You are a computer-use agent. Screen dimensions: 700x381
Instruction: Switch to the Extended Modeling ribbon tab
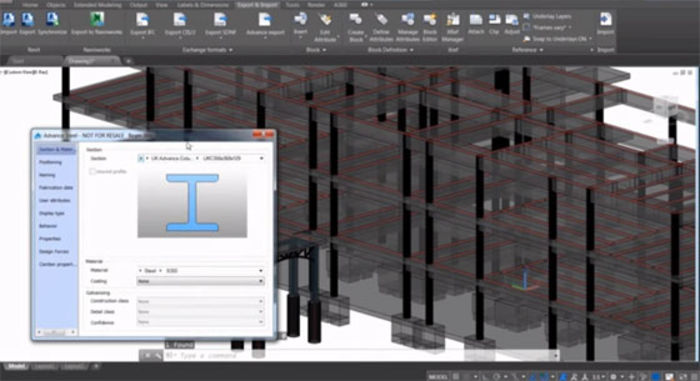[97, 5]
